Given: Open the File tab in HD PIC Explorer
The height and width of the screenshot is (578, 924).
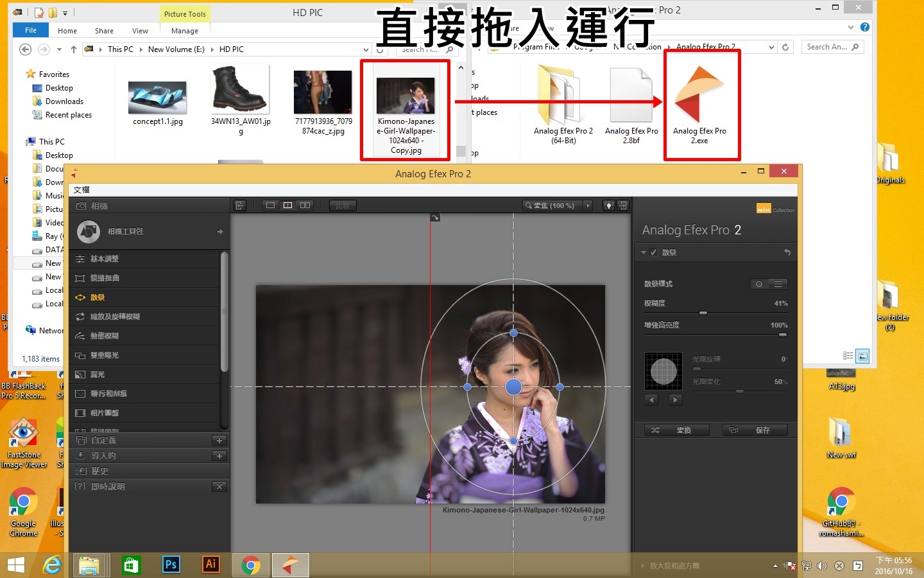Looking at the screenshot, I should (31, 30).
